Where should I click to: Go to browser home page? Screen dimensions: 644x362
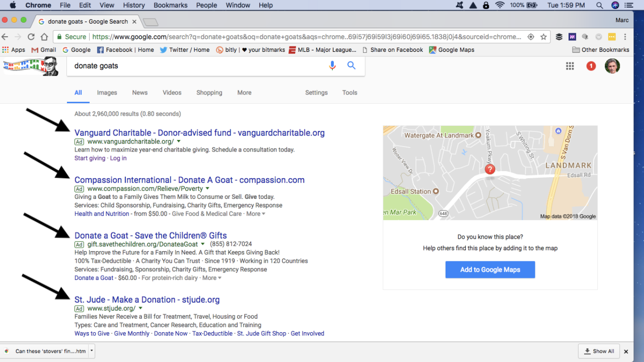pyautogui.click(x=44, y=37)
